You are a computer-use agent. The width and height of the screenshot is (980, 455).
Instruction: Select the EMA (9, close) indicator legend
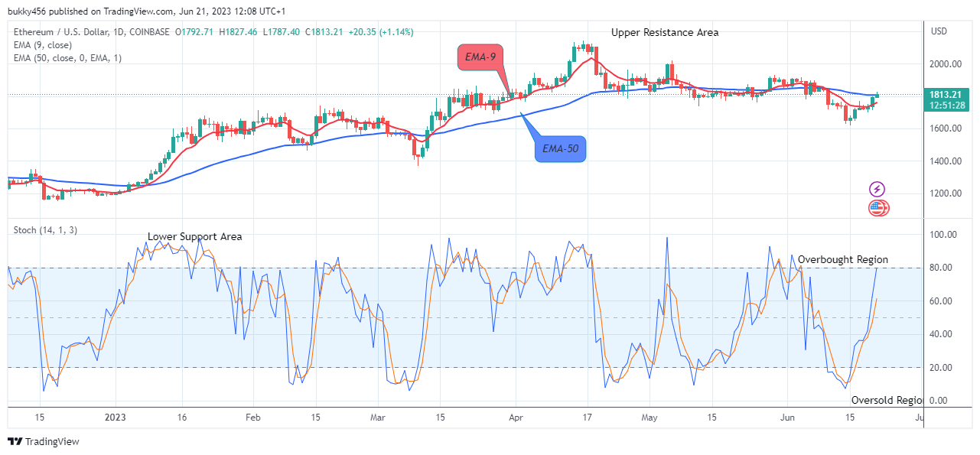pyautogui.click(x=41, y=45)
